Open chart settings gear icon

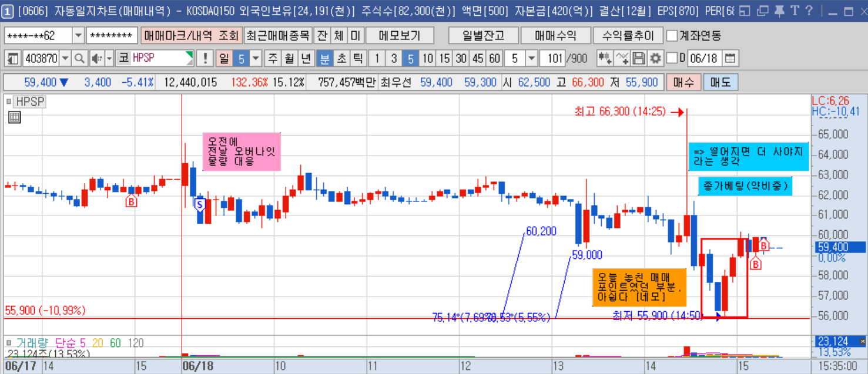pyautogui.click(x=655, y=59)
